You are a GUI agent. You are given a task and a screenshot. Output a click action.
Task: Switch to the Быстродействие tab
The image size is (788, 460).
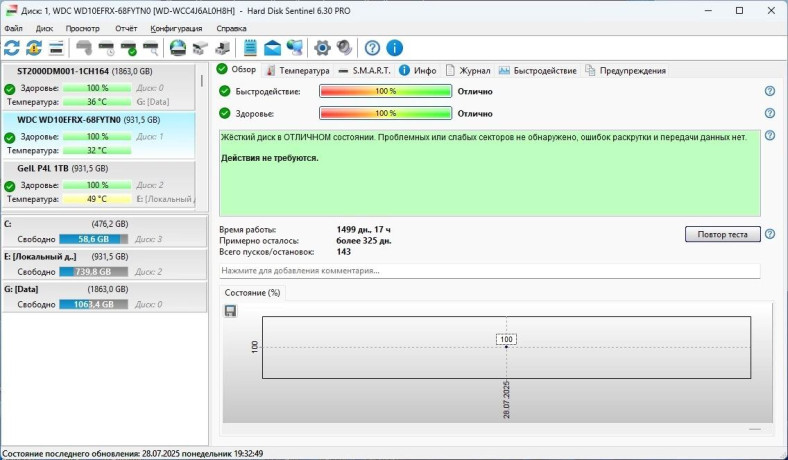tap(538, 71)
